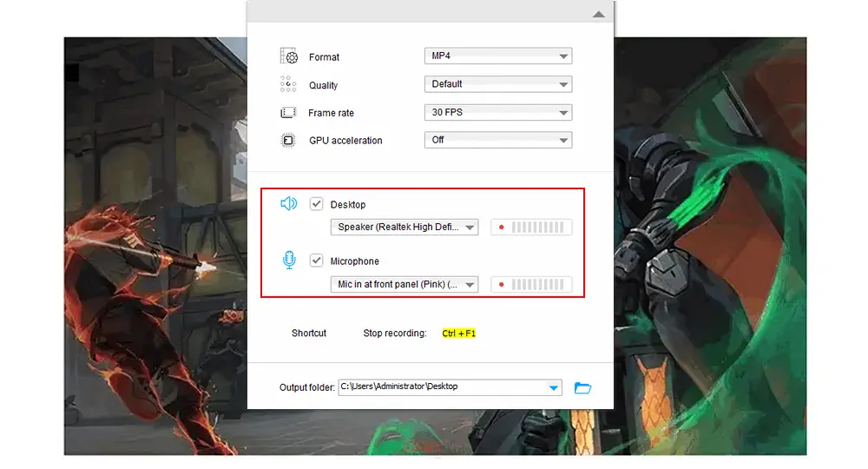The image size is (868, 469).
Task: Open output folder via folder icon
Action: coord(583,387)
